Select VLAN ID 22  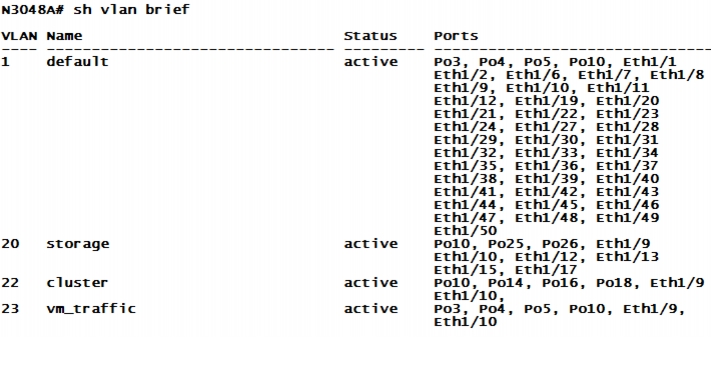click(10, 283)
